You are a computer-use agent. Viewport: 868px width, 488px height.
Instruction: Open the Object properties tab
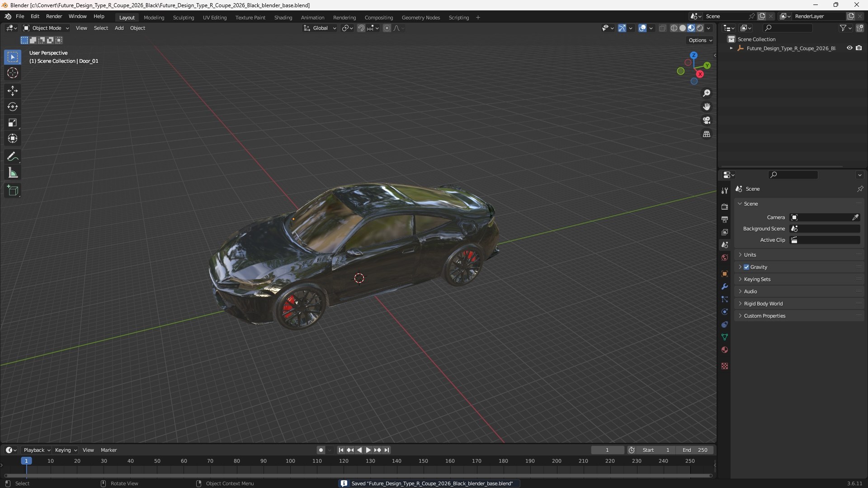(725, 274)
